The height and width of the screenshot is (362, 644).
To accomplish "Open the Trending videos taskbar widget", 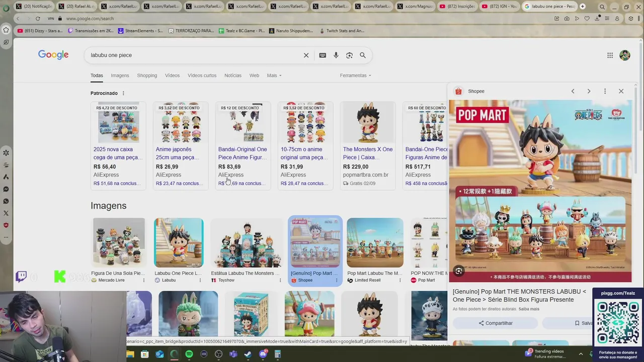I will [545, 354].
